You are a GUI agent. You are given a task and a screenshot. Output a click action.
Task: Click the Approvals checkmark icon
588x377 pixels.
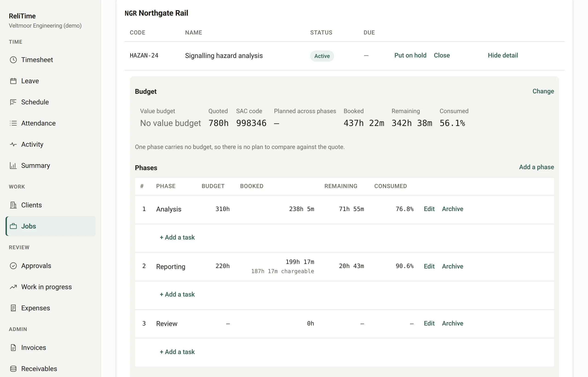point(13,266)
